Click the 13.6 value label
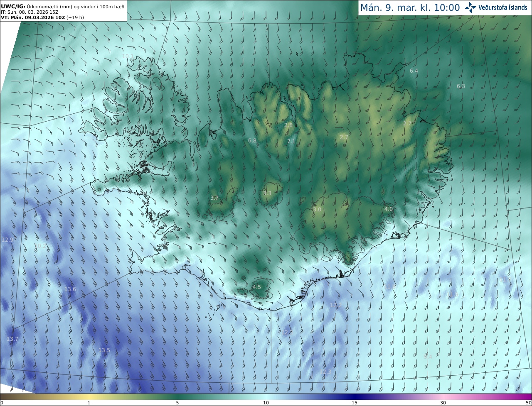 tap(70, 289)
